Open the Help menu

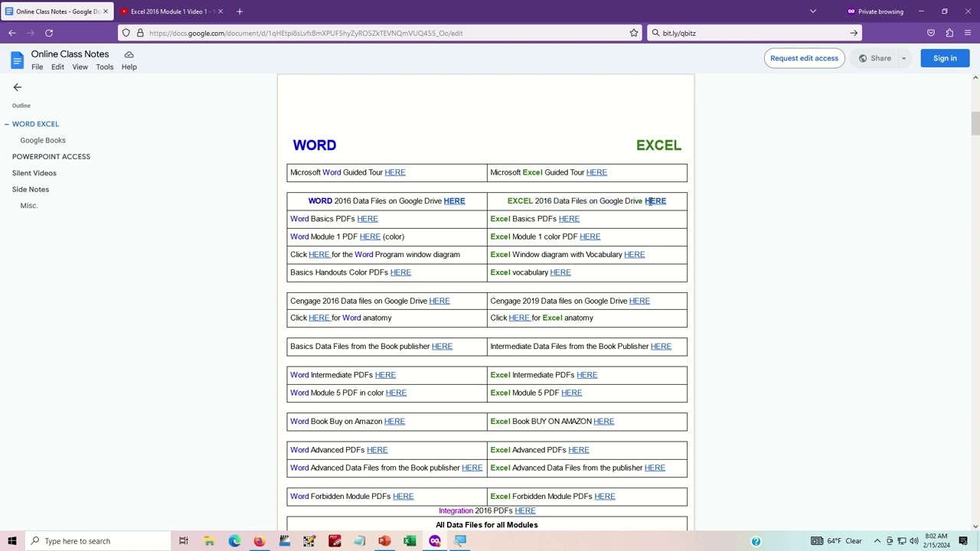(x=129, y=67)
